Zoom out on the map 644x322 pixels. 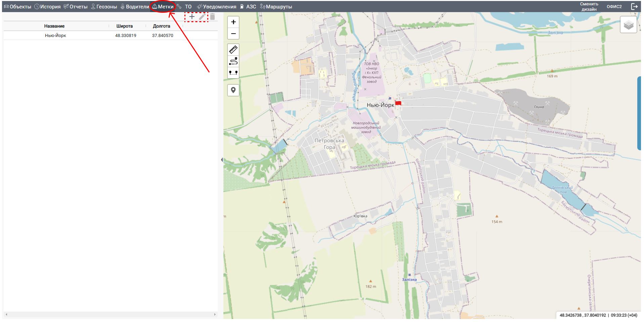pos(233,34)
